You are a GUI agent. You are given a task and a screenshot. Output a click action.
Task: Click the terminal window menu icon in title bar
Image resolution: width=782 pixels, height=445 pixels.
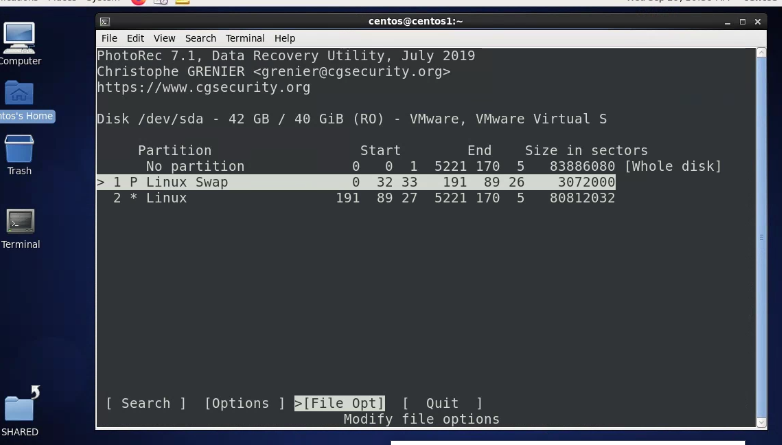(105, 21)
